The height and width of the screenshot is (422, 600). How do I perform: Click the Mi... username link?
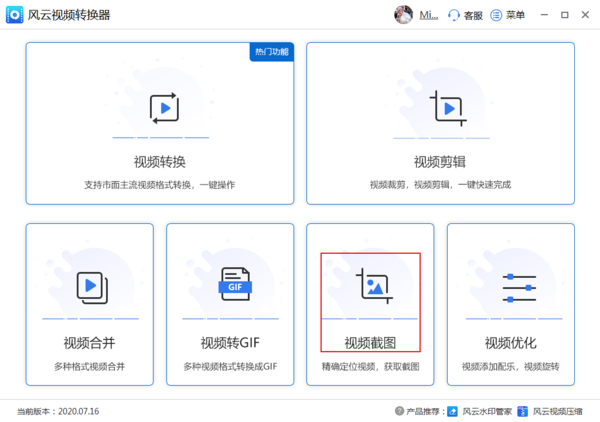(x=428, y=15)
